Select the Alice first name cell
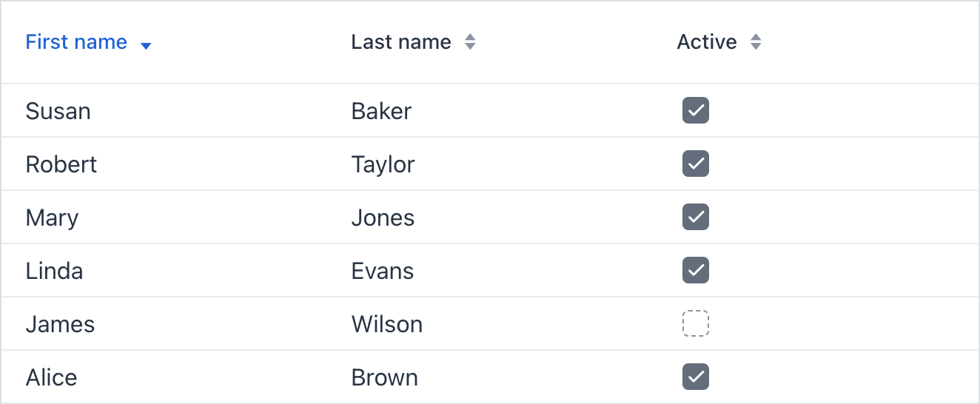 pyautogui.click(x=52, y=377)
